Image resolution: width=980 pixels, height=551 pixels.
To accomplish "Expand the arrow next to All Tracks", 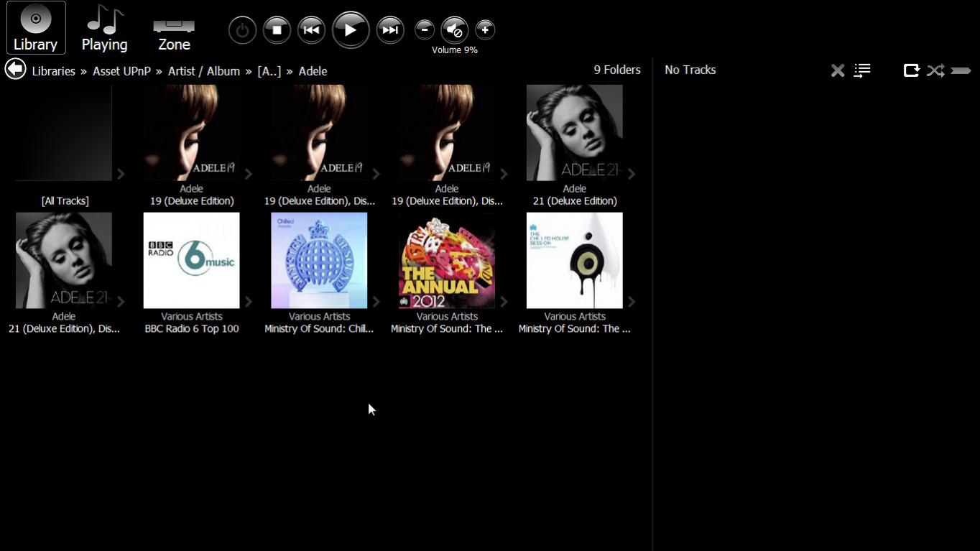I will tap(121, 174).
